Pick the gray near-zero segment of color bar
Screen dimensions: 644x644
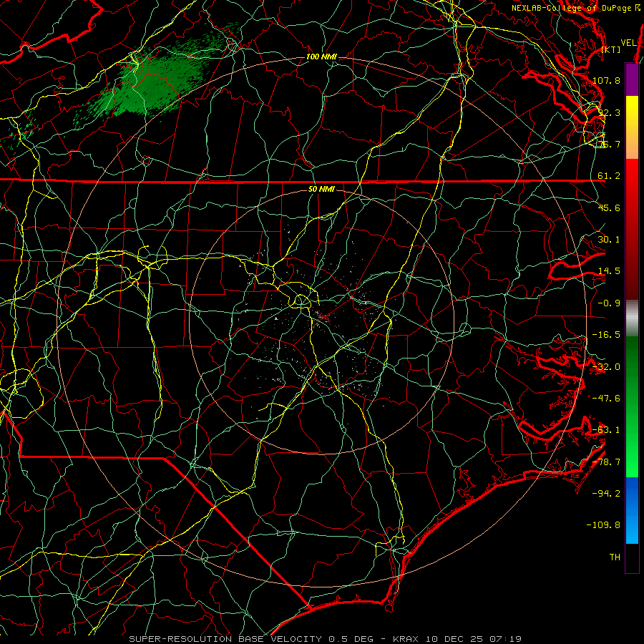(x=632, y=318)
